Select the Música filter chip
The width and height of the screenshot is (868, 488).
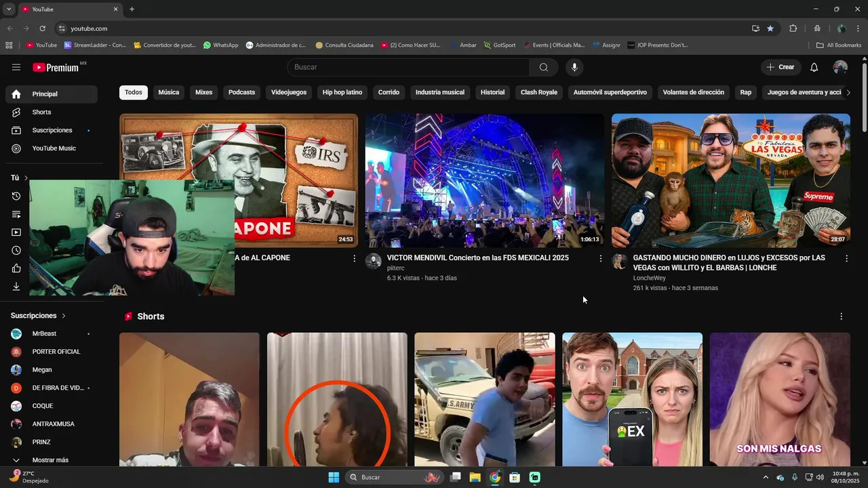pos(169,92)
